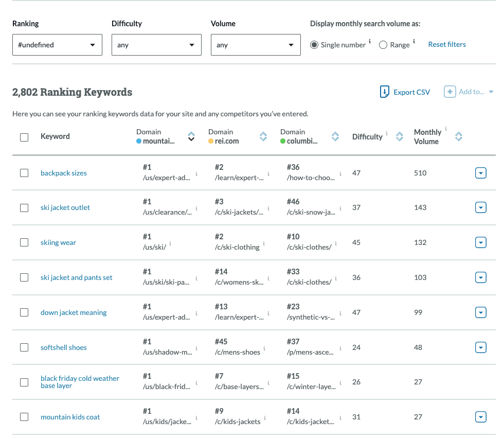Screen dimensions: 504x439
Task: Open the down jacket meaning keyword
Action: pos(74,313)
